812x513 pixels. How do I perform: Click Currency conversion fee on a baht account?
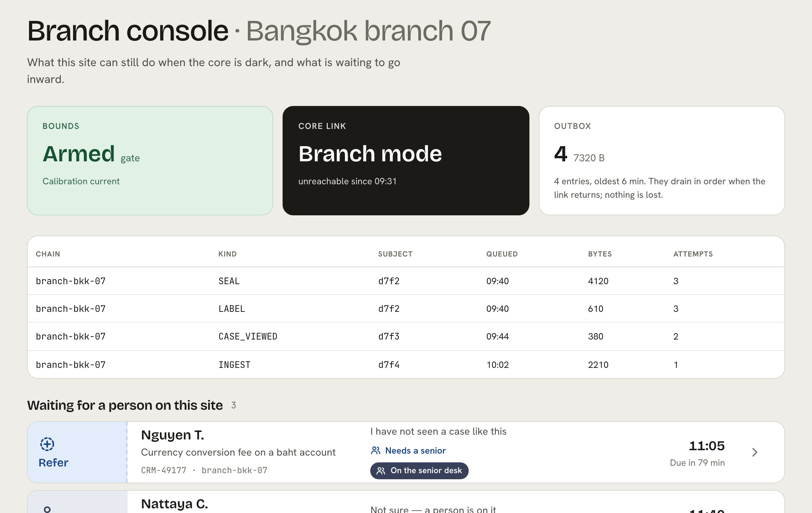[238, 452]
